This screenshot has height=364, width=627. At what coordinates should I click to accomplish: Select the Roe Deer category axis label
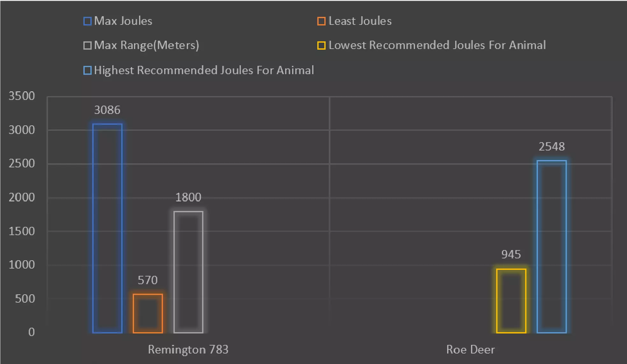(x=470, y=350)
